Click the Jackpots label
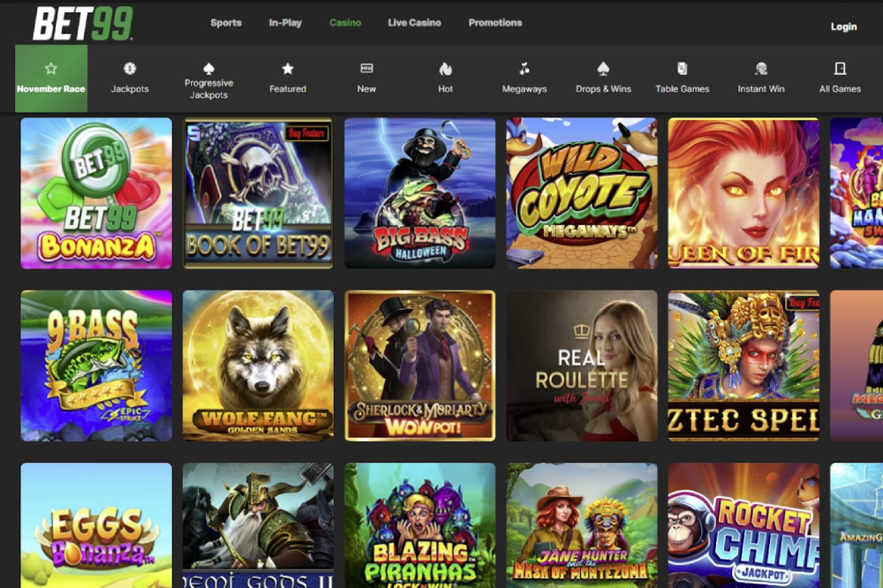 [x=130, y=89]
